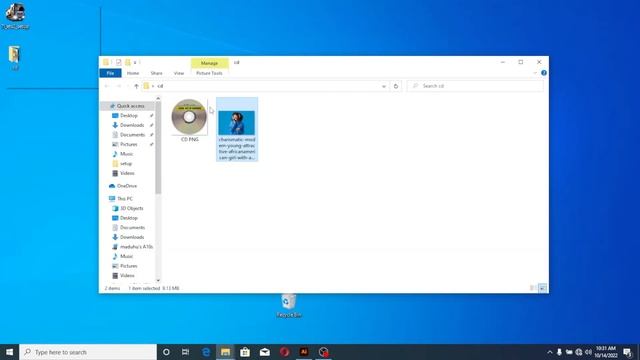Show hidden system tray icons

[549, 352]
